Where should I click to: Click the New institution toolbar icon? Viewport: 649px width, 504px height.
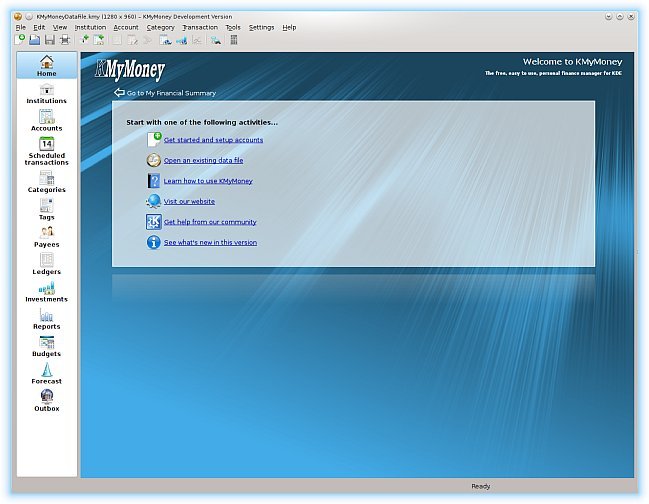pyautogui.click(x=84, y=40)
